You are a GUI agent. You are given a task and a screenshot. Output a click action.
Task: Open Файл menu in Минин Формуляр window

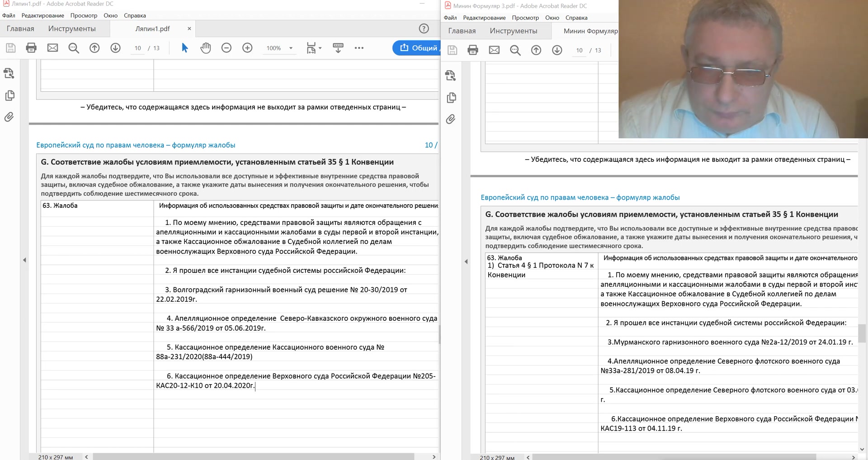tap(450, 18)
